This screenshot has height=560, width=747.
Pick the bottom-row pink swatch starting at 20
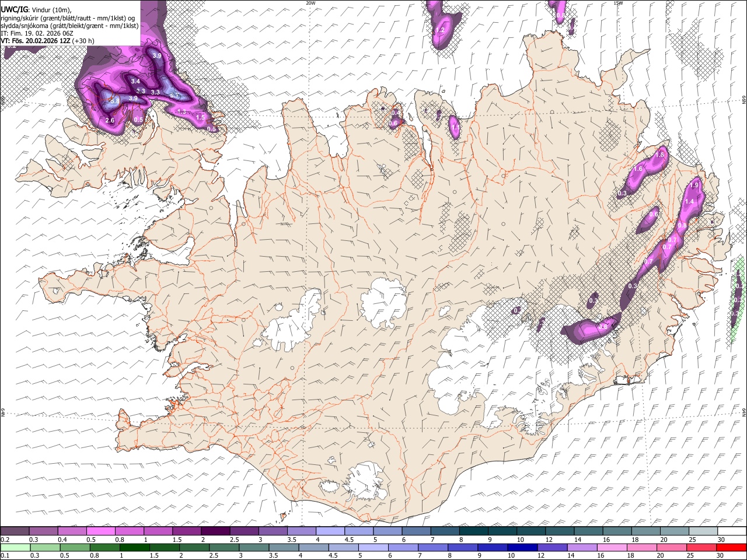point(671,547)
